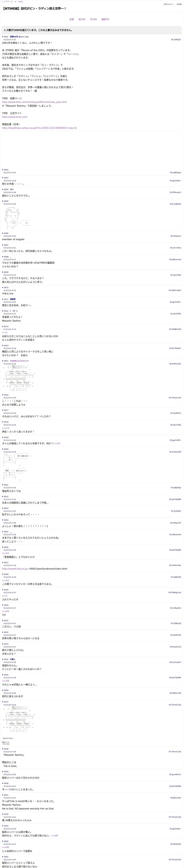Expand the ▼ menu of post 0013
The height and width of the screenshot is (868, 186).
coord(3,327)
